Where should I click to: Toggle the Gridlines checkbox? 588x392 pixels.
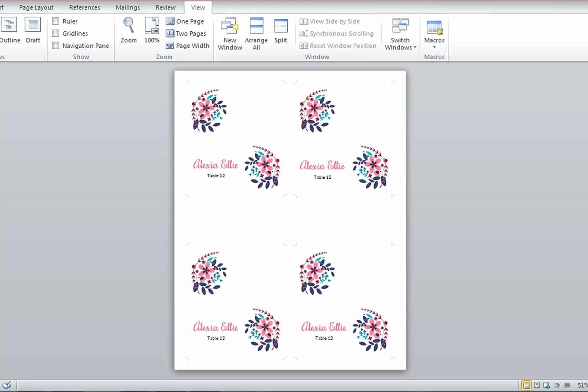56,33
